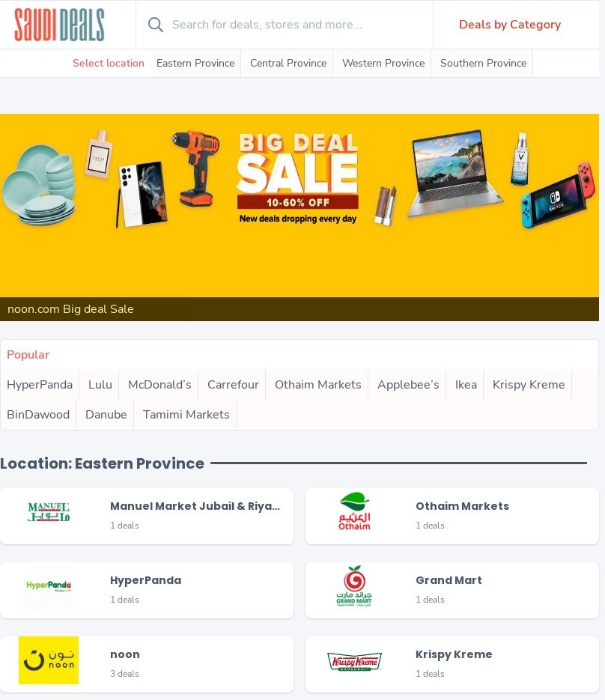The height and width of the screenshot is (700, 605).
Task: Open the Tamimi Markets link
Action: pyautogui.click(x=186, y=415)
